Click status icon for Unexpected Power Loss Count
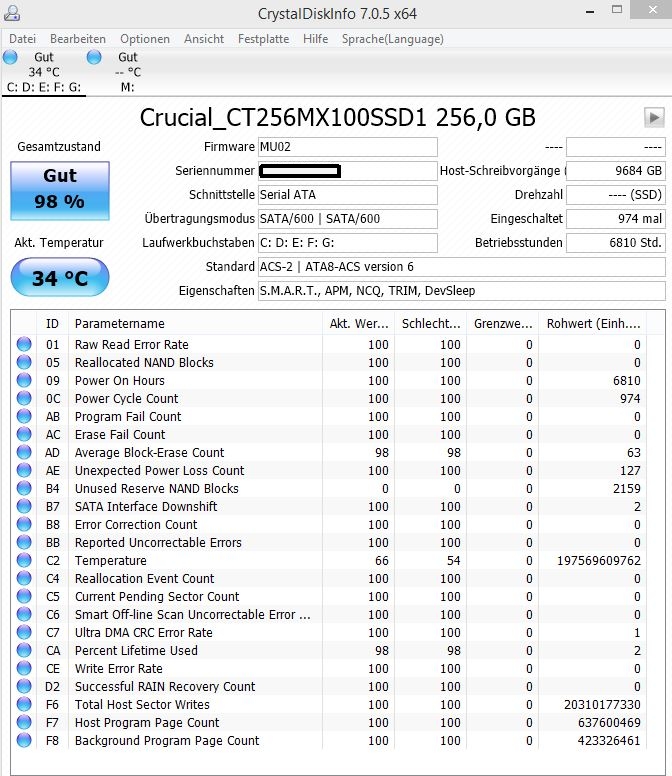Image resolution: width=672 pixels, height=776 pixels. (x=24, y=470)
